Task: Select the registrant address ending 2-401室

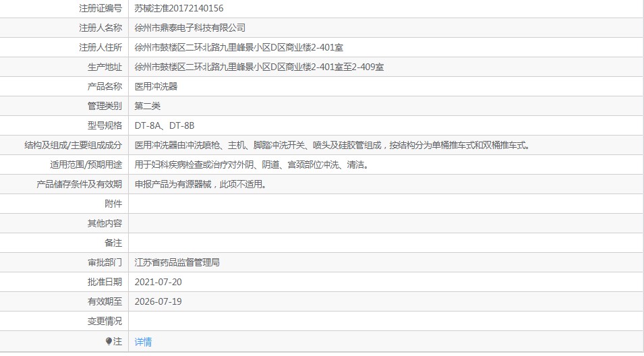Action: click(x=239, y=47)
